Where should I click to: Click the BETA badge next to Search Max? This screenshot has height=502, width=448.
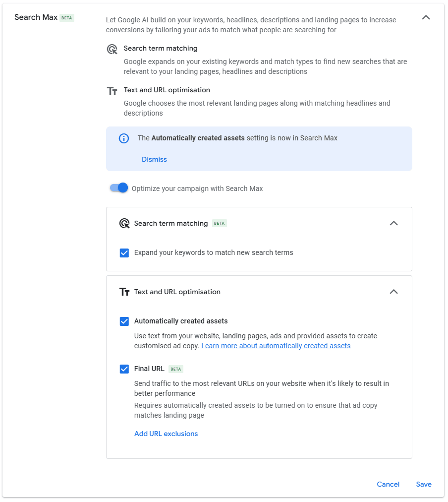[67, 18]
